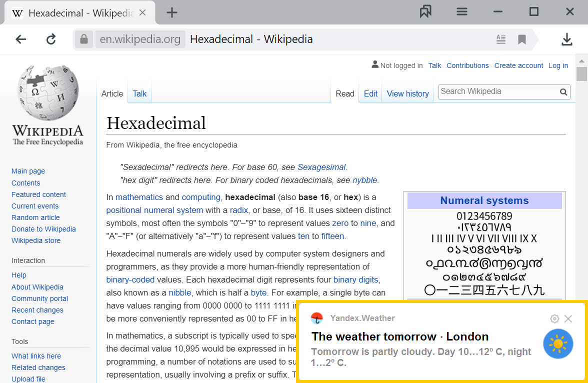Enable reader mode icon in address bar
Viewport: 588px width, 383px height.
[501, 39]
